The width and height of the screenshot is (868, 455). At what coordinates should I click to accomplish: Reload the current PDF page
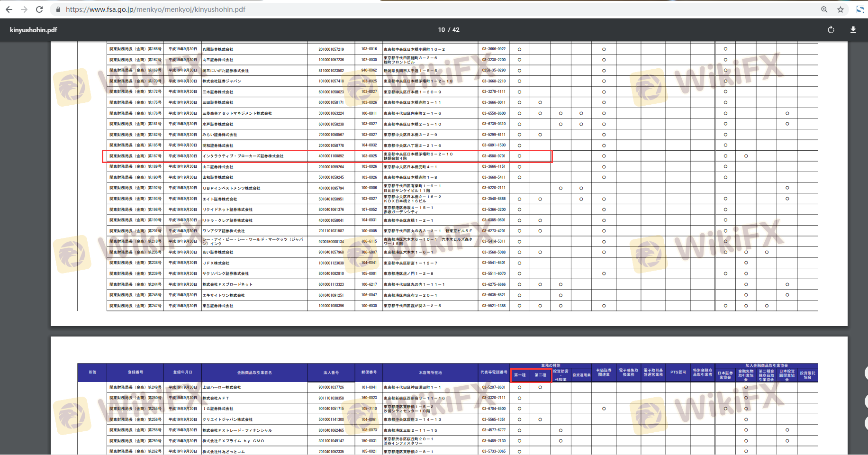39,9
